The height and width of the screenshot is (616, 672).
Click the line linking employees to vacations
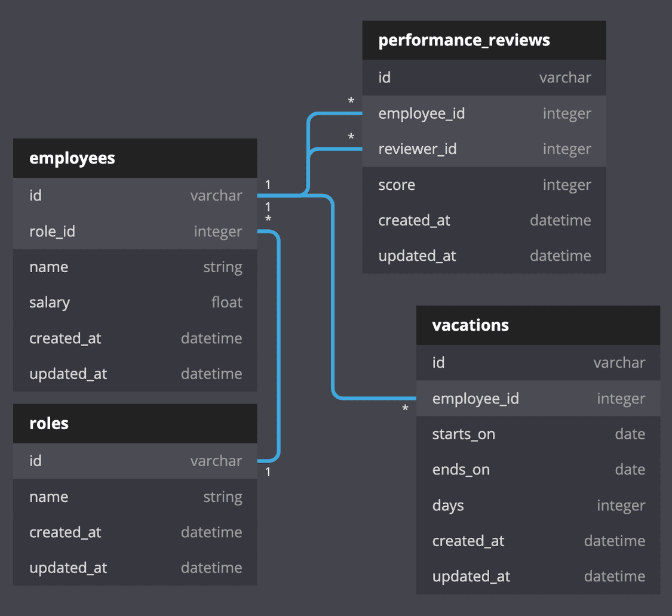333,298
